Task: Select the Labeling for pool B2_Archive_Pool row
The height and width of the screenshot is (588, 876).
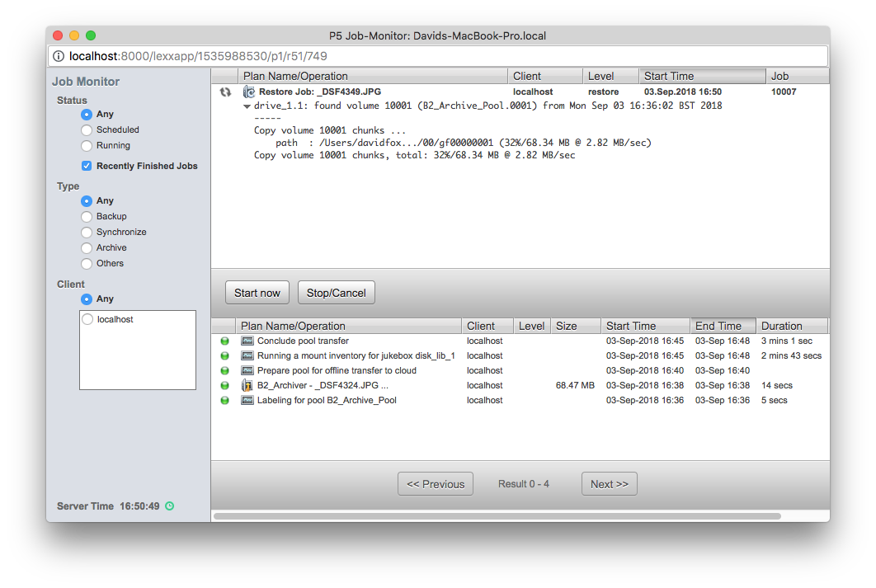Action: point(520,400)
